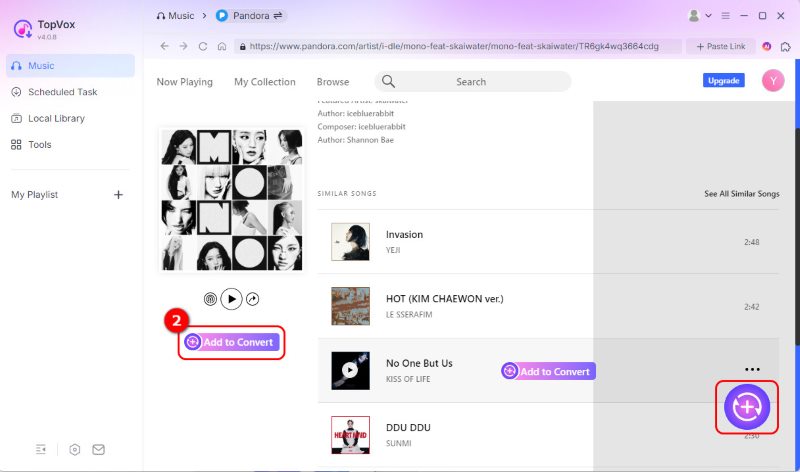800x472 pixels.
Task: Click the Upgrade button
Action: (723, 81)
